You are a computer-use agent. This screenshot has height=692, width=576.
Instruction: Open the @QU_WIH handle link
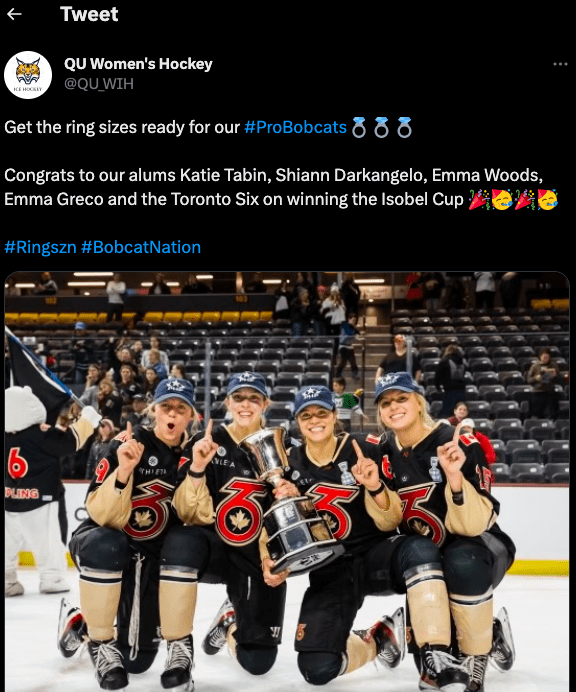click(x=99, y=83)
